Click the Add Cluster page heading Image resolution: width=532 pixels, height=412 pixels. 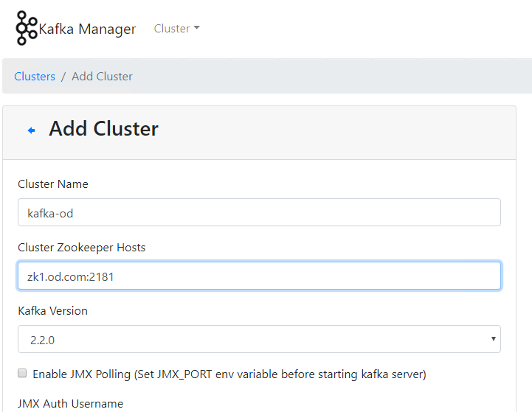tap(103, 129)
